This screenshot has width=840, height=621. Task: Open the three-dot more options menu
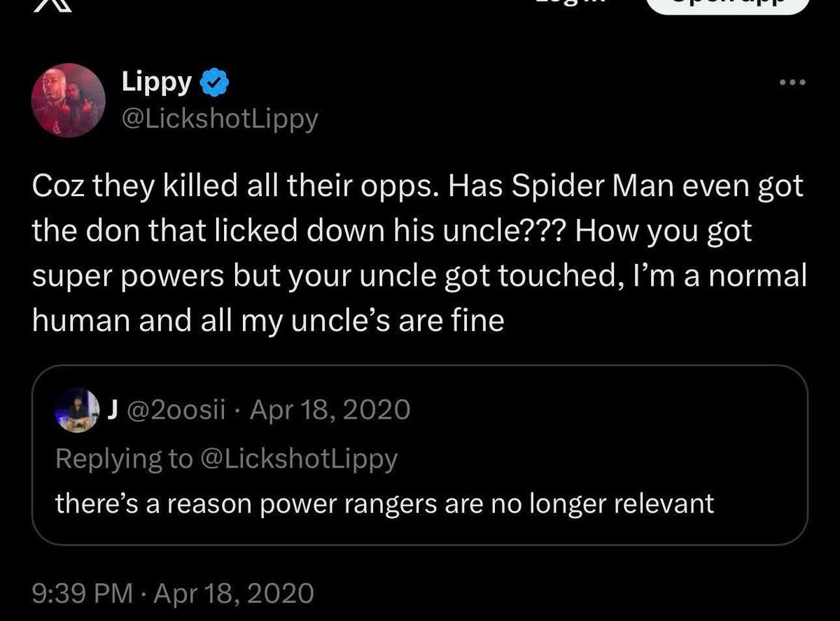tap(793, 83)
